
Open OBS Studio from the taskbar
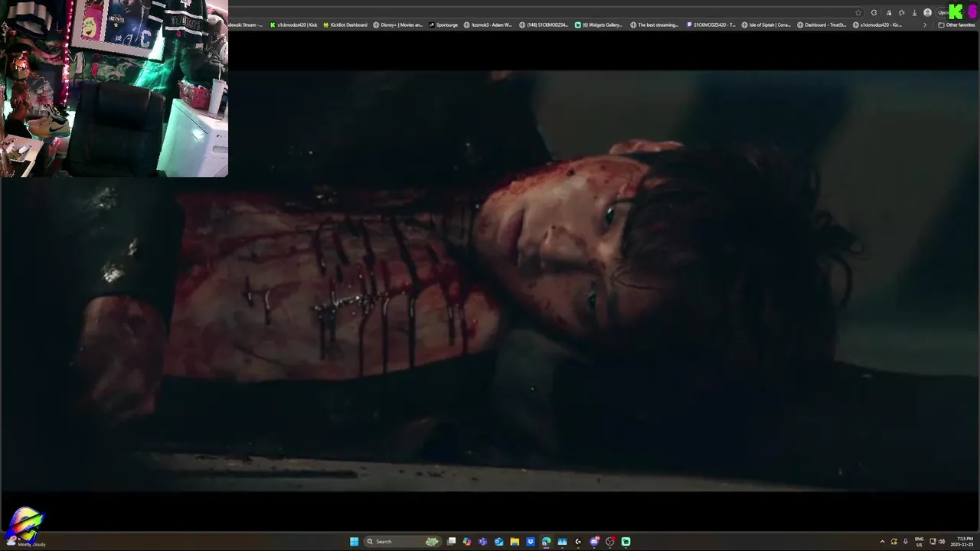(609, 541)
